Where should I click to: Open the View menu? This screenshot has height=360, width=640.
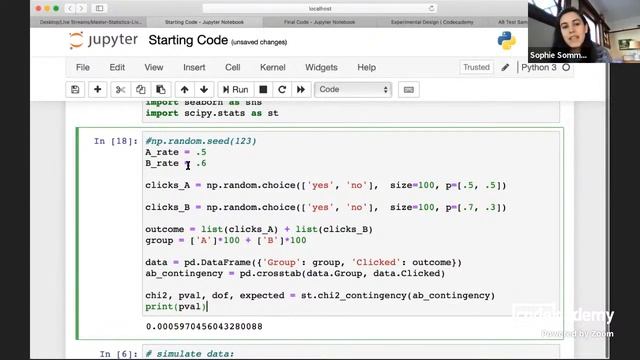pyautogui.click(x=154, y=67)
